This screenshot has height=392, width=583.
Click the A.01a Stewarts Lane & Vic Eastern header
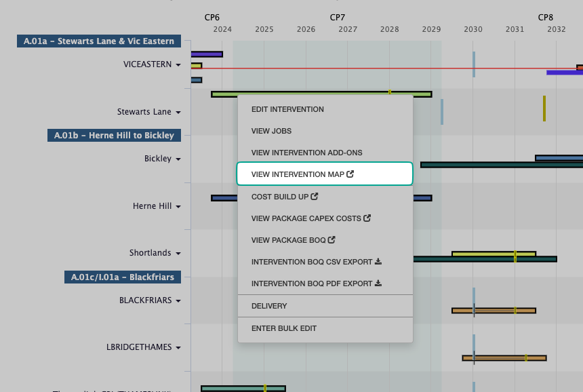tap(98, 41)
